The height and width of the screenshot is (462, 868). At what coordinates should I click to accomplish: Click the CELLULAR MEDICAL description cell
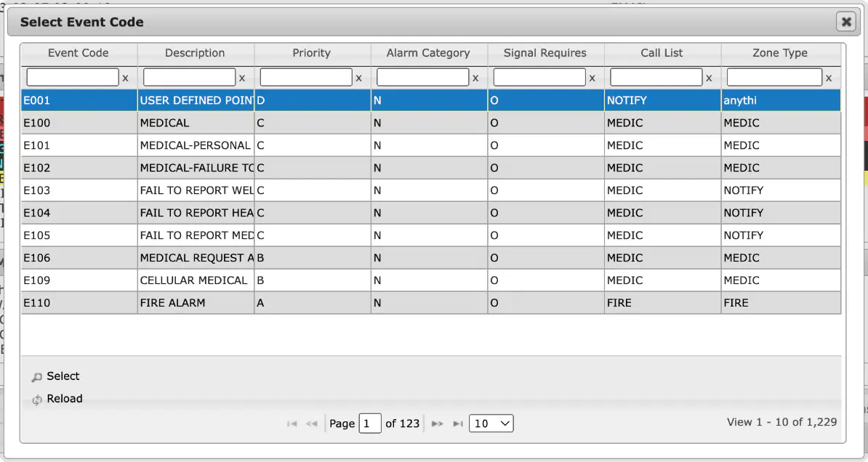point(196,280)
